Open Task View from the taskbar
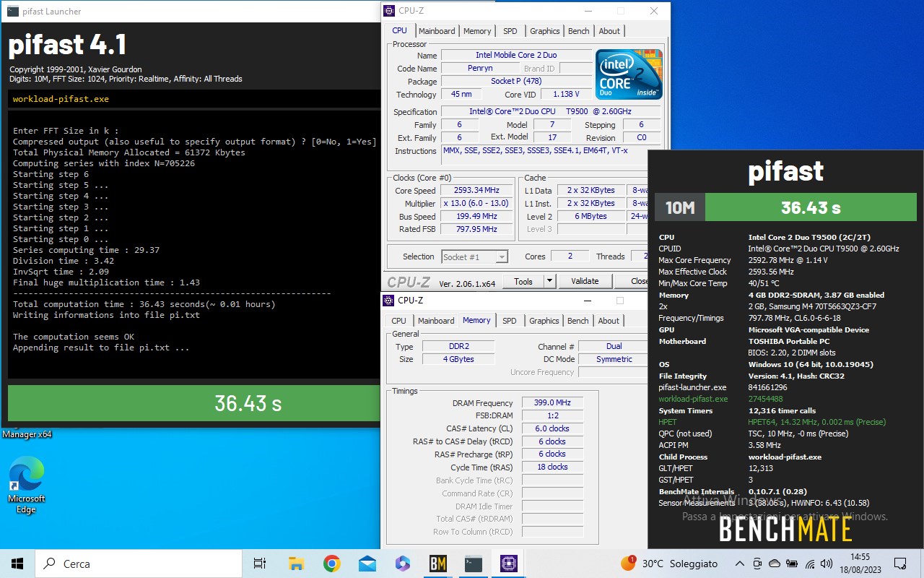Image resolution: width=924 pixels, height=578 pixels. click(260, 564)
